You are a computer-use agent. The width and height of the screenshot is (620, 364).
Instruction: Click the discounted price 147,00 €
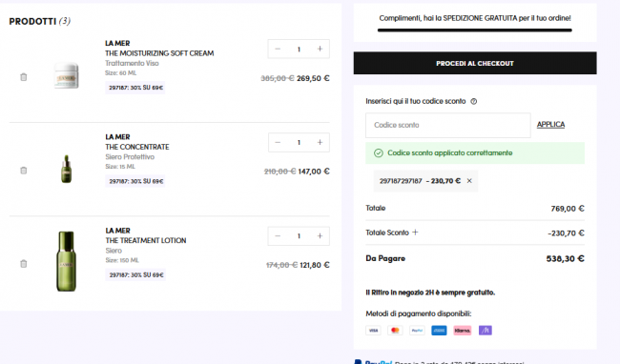click(x=314, y=172)
